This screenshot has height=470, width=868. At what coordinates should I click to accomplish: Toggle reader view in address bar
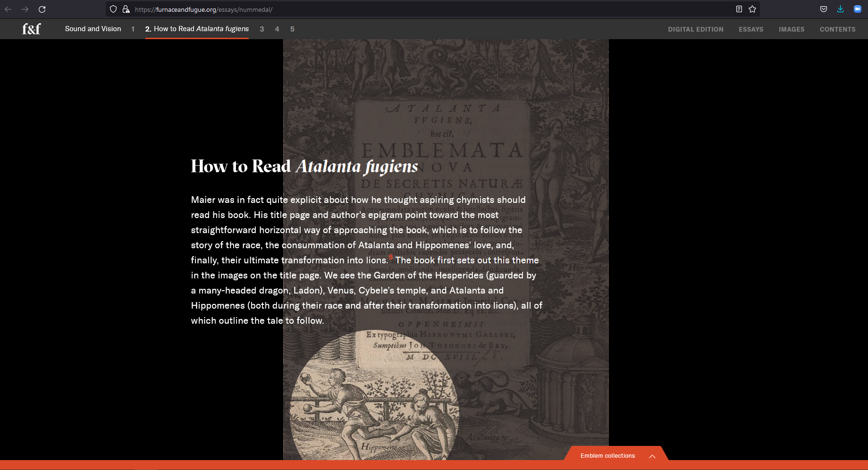[x=739, y=9]
